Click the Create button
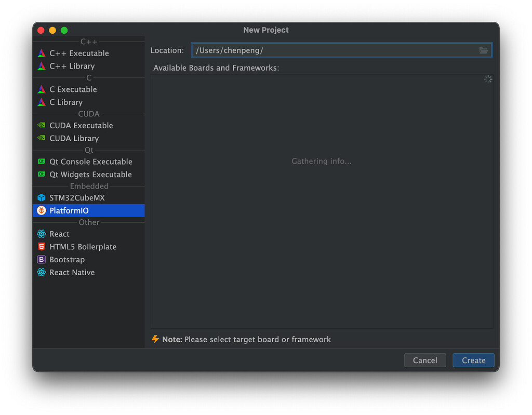Viewport: 532px width, 415px height. [x=473, y=360]
